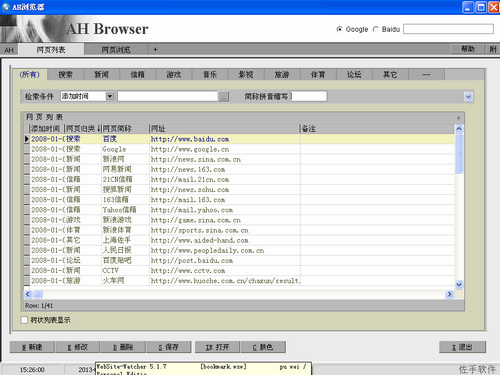500x375 pixels.
Task: Enable the 树状列表显示 checkbox
Action: coord(24,320)
